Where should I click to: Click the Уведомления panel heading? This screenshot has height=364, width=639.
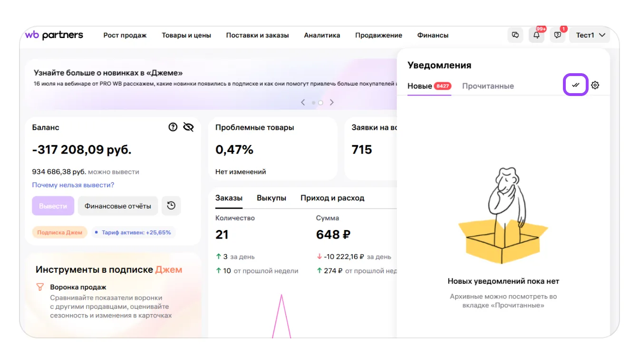coord(439,65)
